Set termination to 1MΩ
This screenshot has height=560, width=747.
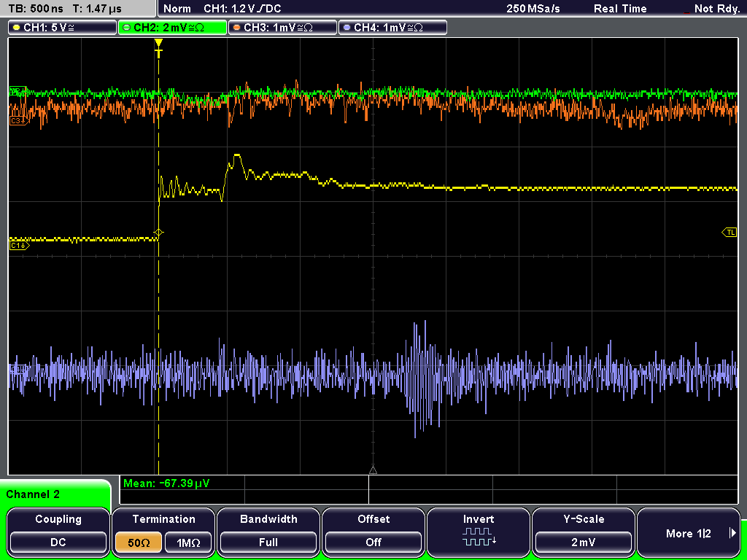tap(188, 542)
